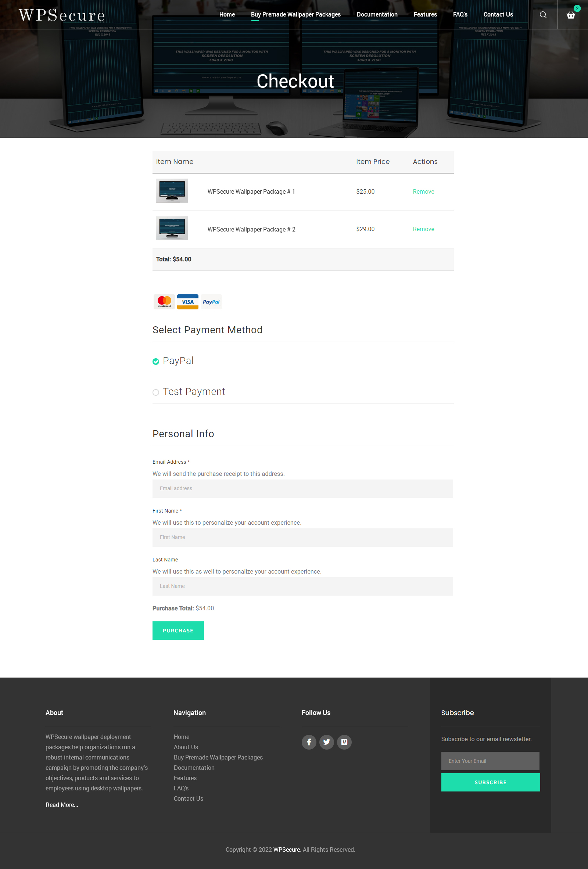
Task: Open footer Documentation link
Action: [194, 768]
